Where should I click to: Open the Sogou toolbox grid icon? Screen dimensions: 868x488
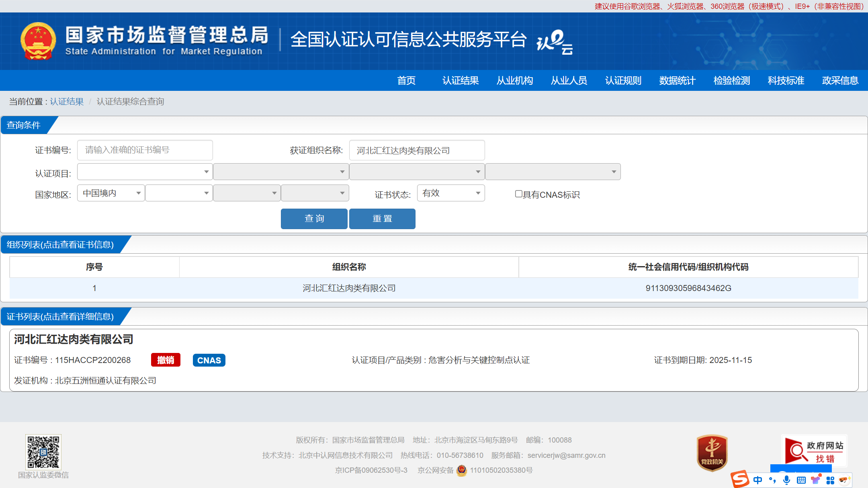(830, 480)
